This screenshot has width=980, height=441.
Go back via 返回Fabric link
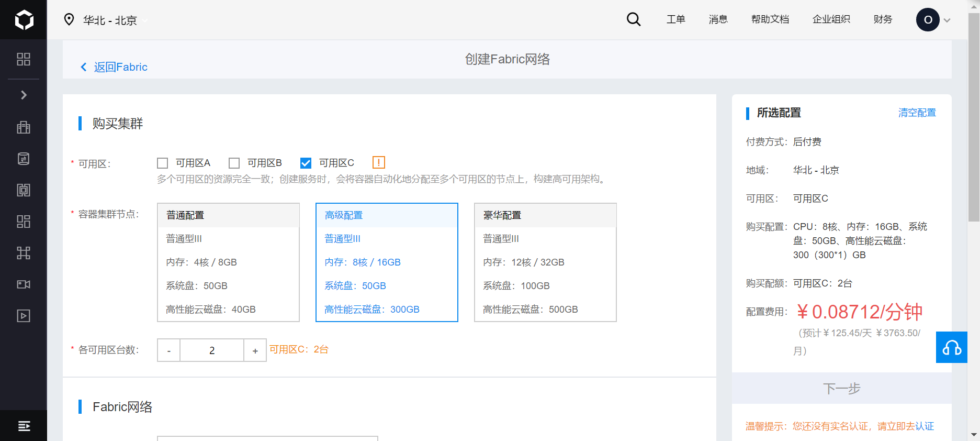click(114, 67)
